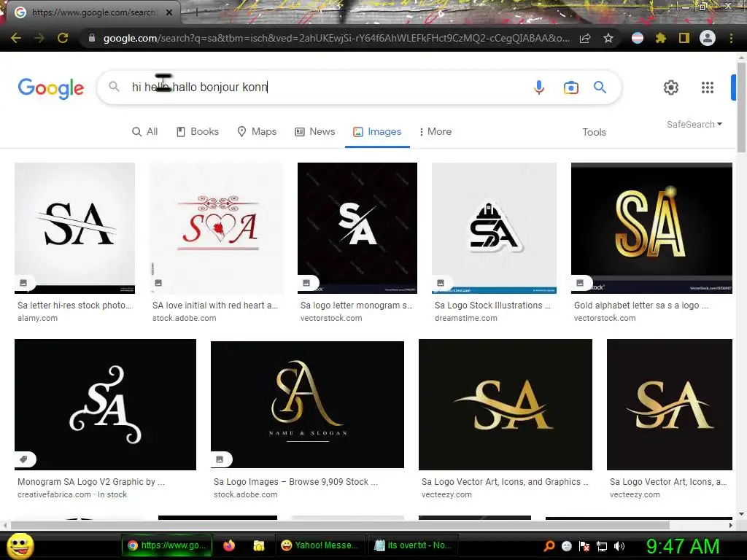The width and height of the screenshot is (747, 560).
Task: Expand the SafeSearch dropdown
Action: (694, 124)
